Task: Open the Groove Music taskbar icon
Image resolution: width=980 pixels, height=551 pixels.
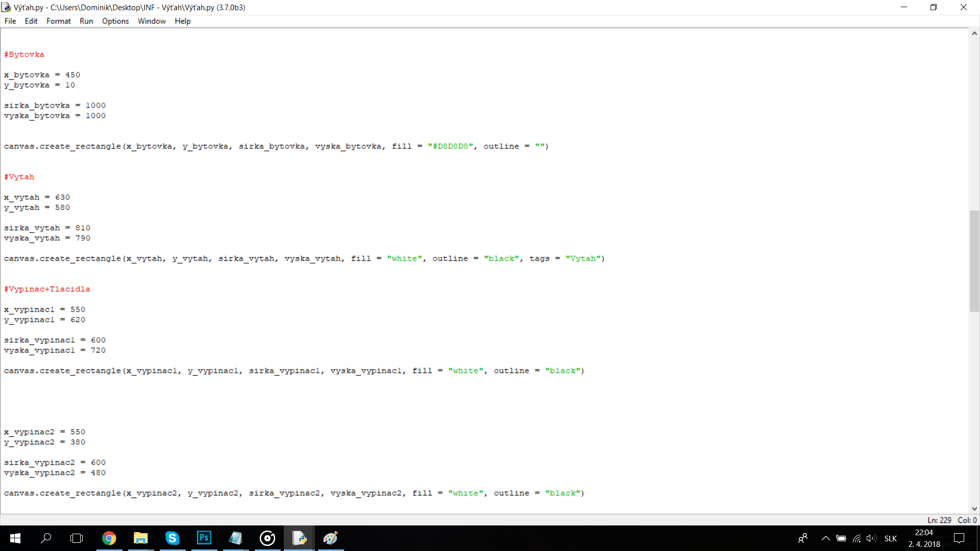Action: pos(267,538)
